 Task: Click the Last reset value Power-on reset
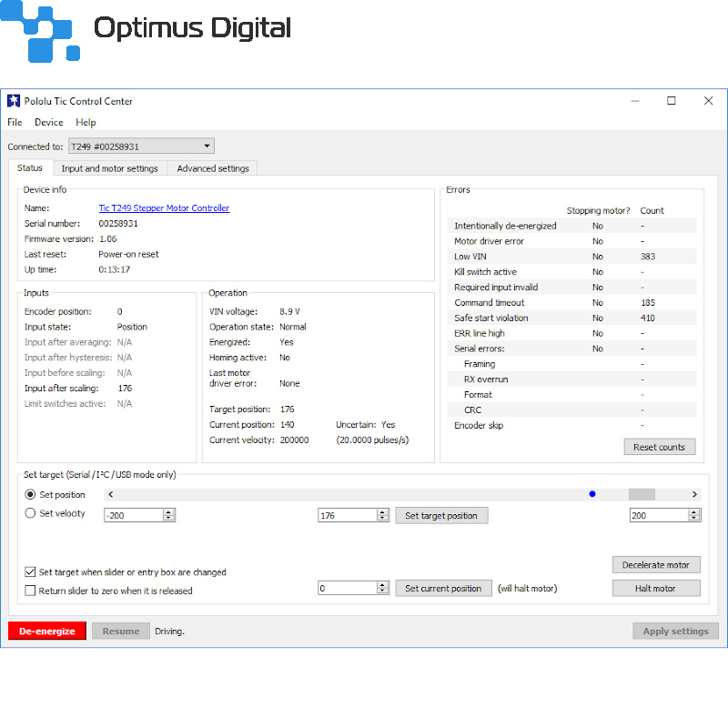pyautogui.click(x=128, y=254)
